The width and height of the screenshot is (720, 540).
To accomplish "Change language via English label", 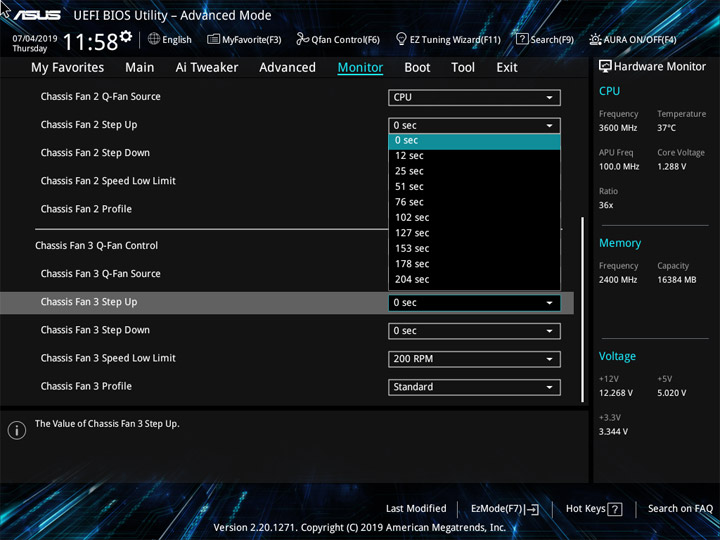I will click(x=177, y=40).
